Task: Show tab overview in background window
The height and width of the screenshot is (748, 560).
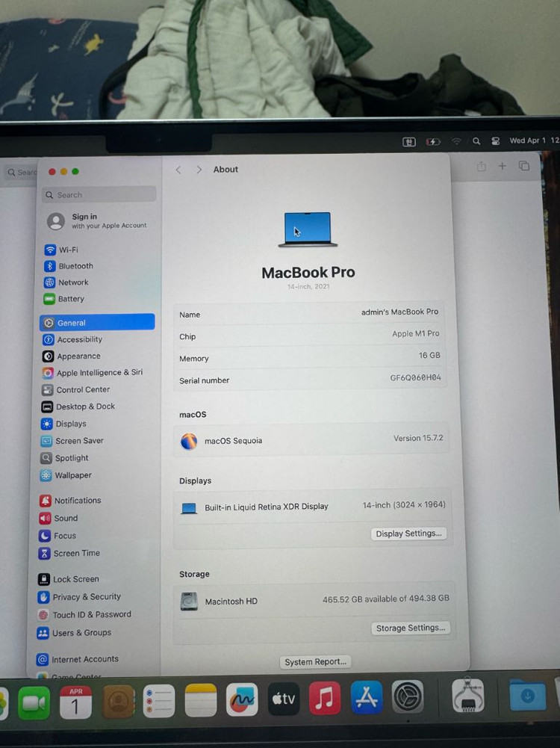Action: point(523,166)
